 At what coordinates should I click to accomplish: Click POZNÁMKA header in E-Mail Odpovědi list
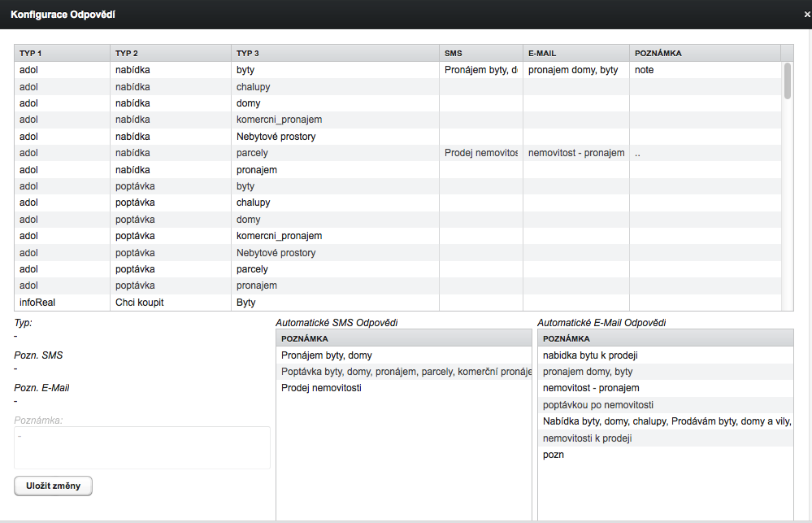(x=666, y=338)
